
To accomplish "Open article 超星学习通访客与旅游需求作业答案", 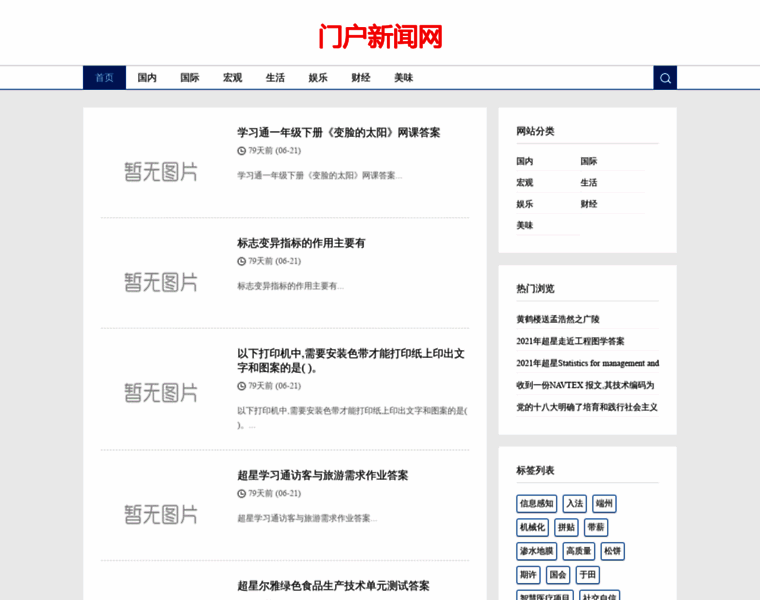I will (322, 475).
